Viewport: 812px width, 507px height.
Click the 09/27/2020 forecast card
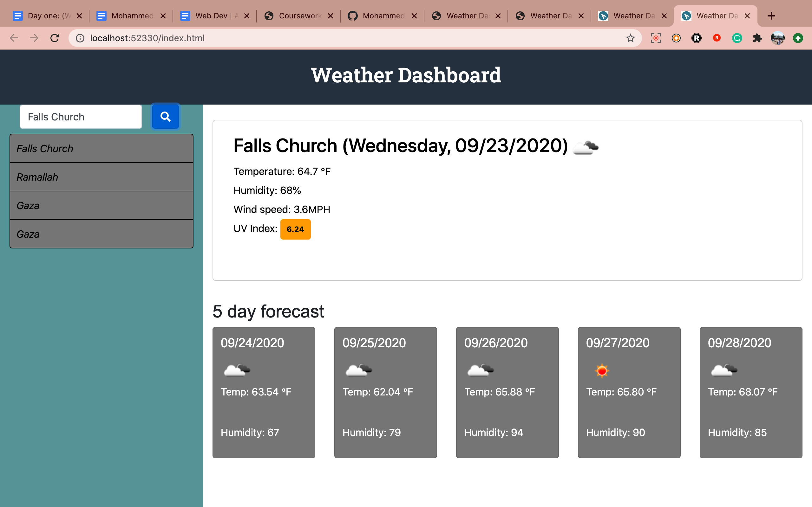tap(629, 392)
